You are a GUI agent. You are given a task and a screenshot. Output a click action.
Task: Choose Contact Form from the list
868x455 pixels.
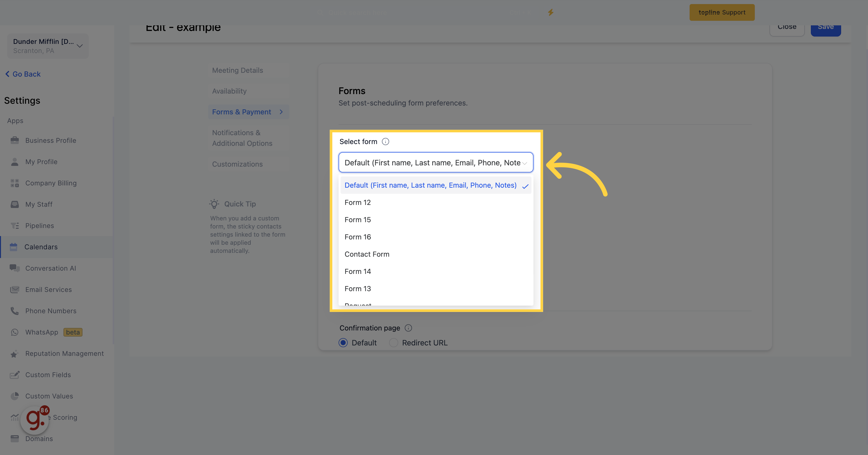436,254
